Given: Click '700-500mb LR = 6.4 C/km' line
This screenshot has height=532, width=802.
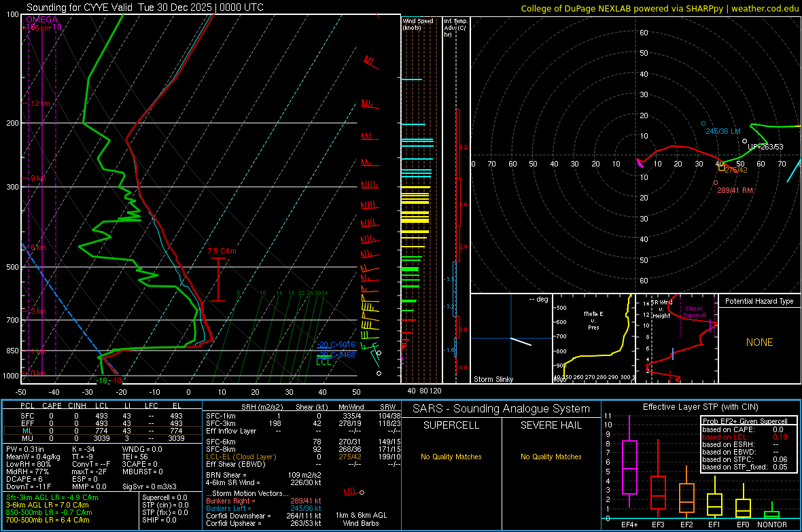Looking at the screenshot, I should point(48,520).
